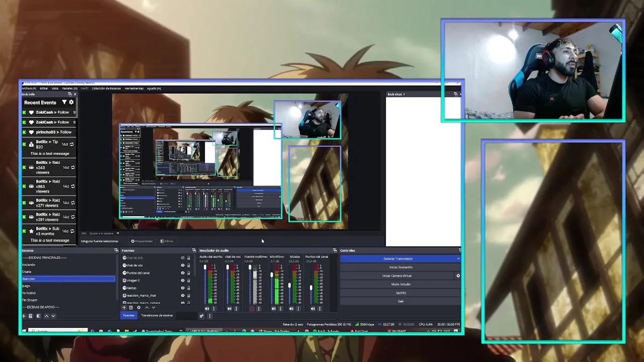The image size is (644, 362).
Task: Show hidden chat de kick source
Action: pyautogui.click(x=183, y=258)
